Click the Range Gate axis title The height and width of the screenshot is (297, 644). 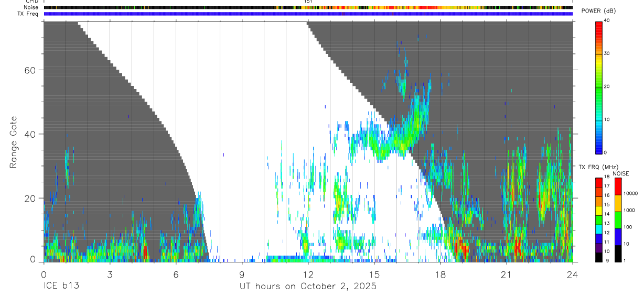(x=14, y=142)
